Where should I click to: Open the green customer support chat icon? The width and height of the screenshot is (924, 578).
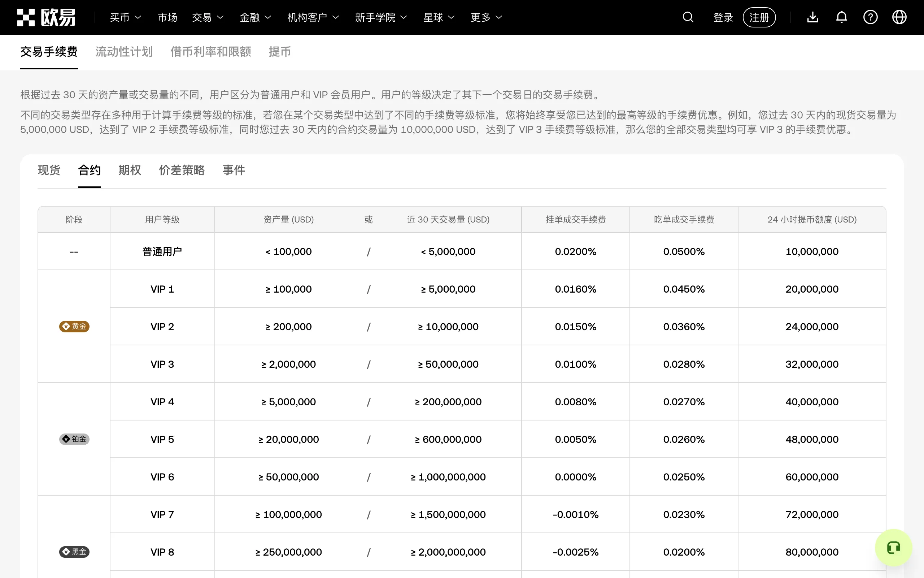tap(893, 547)
